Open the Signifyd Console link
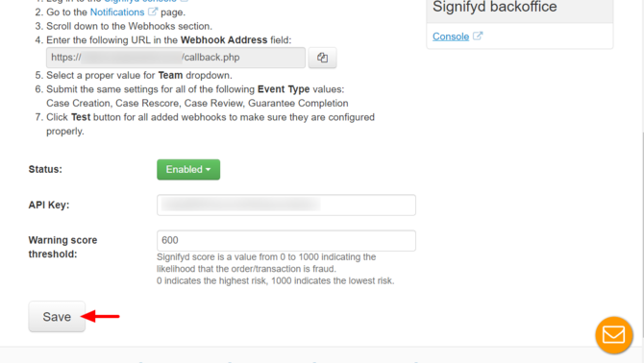644x363 pixels. point(451,36)
